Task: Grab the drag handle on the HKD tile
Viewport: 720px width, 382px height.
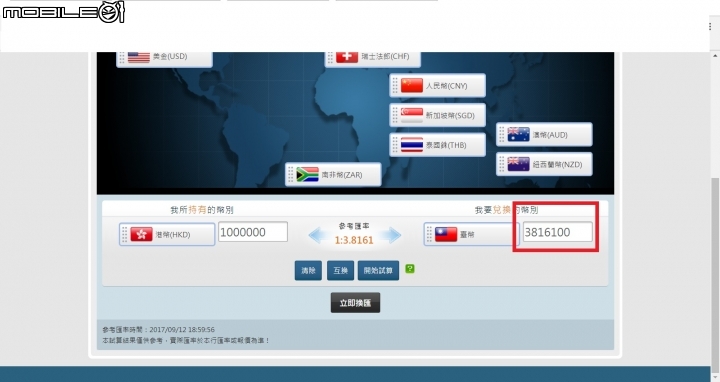Action: pyautogui.click(x=124, y=234)
